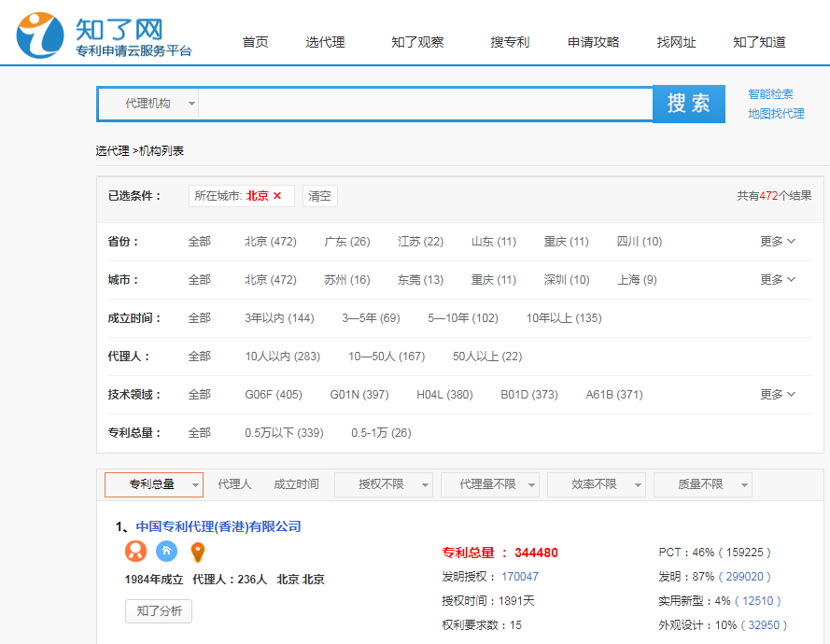Open the 搜专利 navigation item

[x=510, y=42]
